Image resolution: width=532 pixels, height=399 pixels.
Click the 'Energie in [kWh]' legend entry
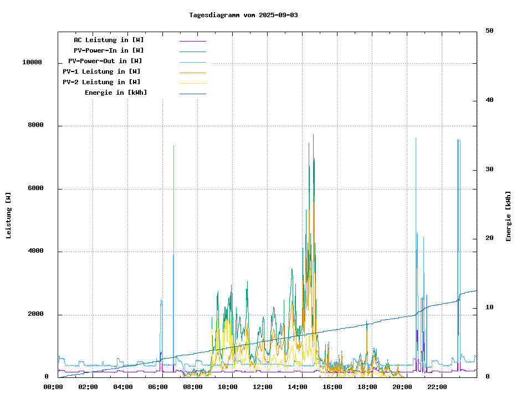point(116,93)
